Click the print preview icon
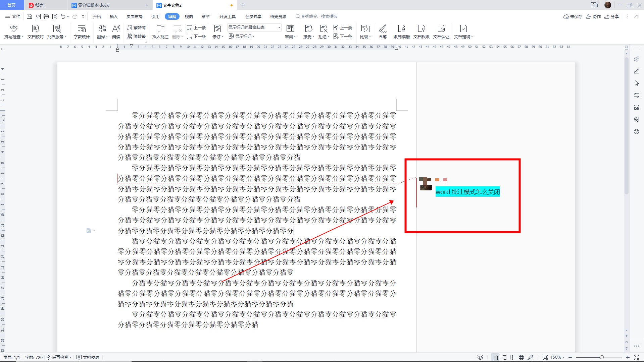 click(x=54, y=16)
